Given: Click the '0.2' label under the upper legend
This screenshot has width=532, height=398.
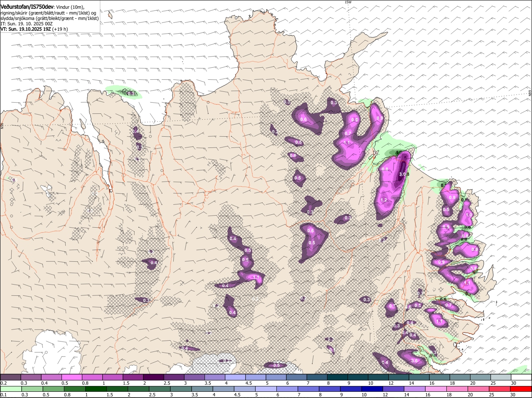Looking at the screenshot, I should pyautogui.click(x=3, y=383).
